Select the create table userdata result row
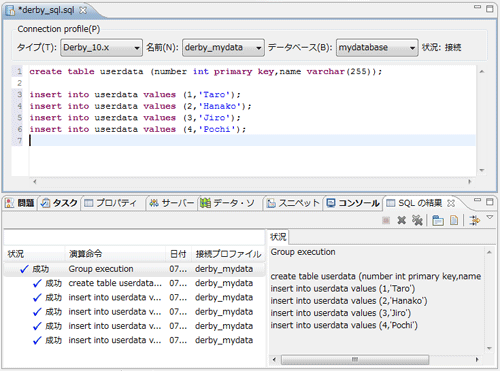Image resolution: width=500 pixels, height=371 pixels. pyautogui.click(x=134, y=283)
